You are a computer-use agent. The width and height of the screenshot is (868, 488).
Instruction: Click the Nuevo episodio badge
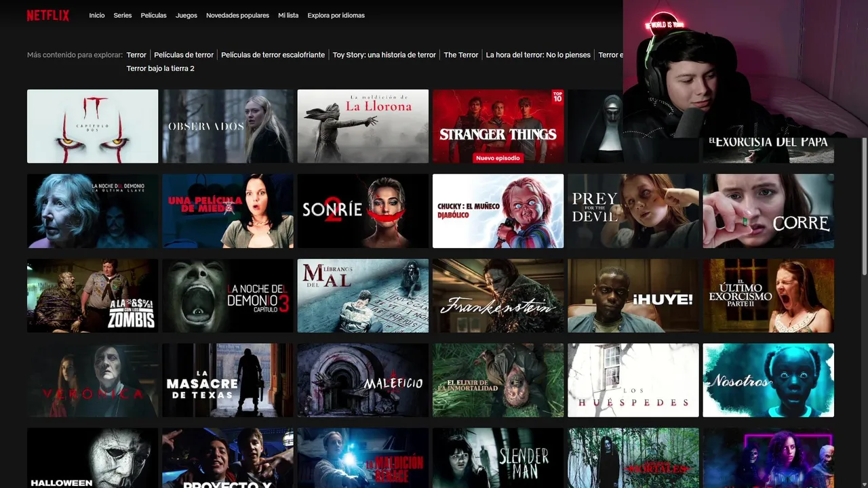[498, 158]
